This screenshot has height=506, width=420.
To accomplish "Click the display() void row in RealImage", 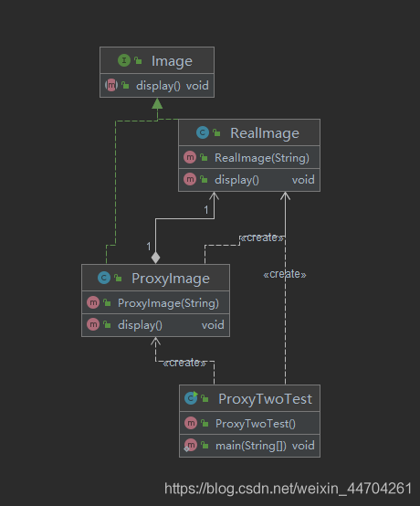I will 249,180.
